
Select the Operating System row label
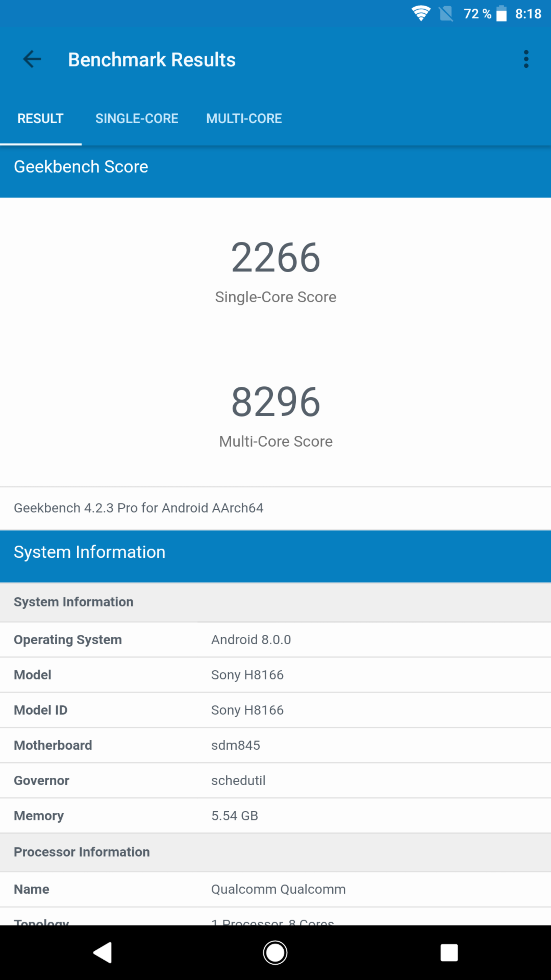point(68,640)
